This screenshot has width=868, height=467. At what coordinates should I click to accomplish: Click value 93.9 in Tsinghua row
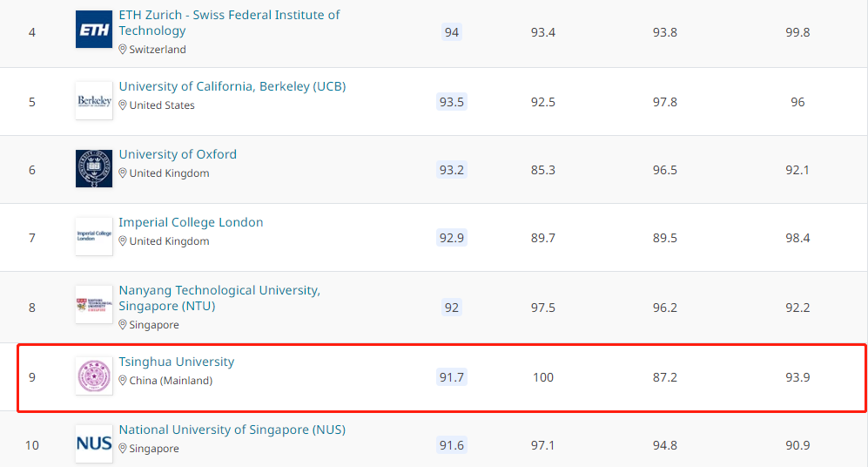[797, 377]
